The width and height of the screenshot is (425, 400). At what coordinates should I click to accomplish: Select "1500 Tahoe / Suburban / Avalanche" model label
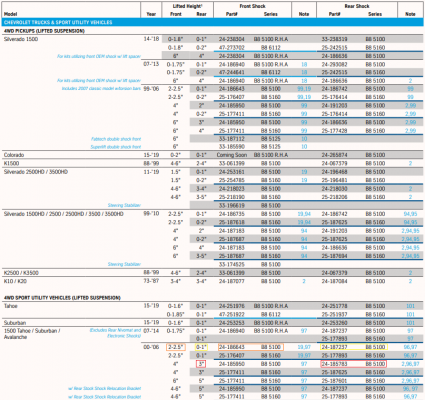[32, 334]
